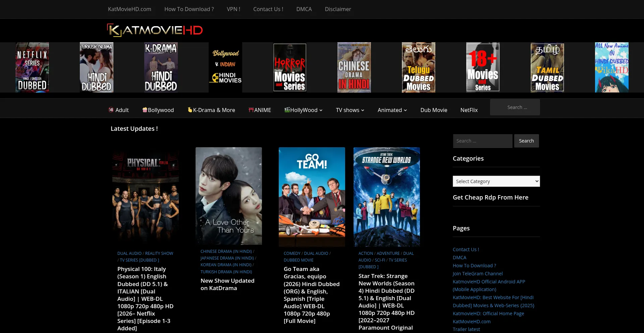This screenshot has width=644, height=333.
Task: Open the Go Team! movie poster
Action: coord(312,197)
